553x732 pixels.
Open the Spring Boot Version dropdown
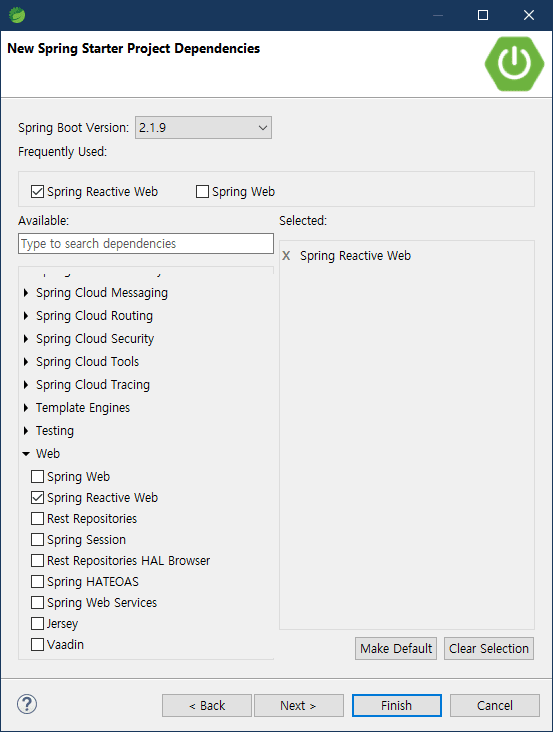tap(203, 127)
